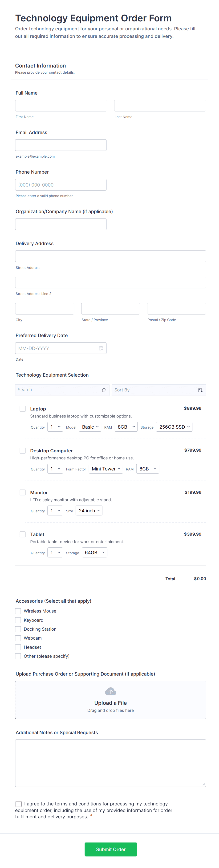The height and width of the screenshot is (868, 219).
Task: Select the Desktop Computer checkbox
Action: point(23,450)
